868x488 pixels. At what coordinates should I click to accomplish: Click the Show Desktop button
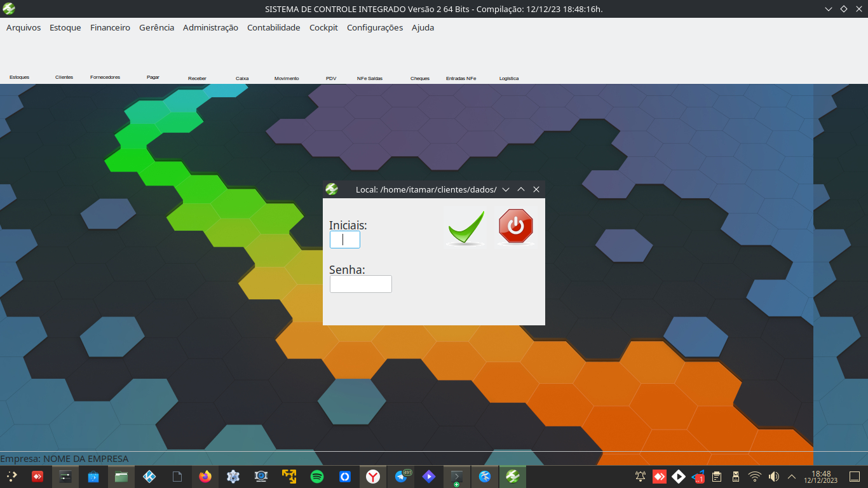coord(855,476)
